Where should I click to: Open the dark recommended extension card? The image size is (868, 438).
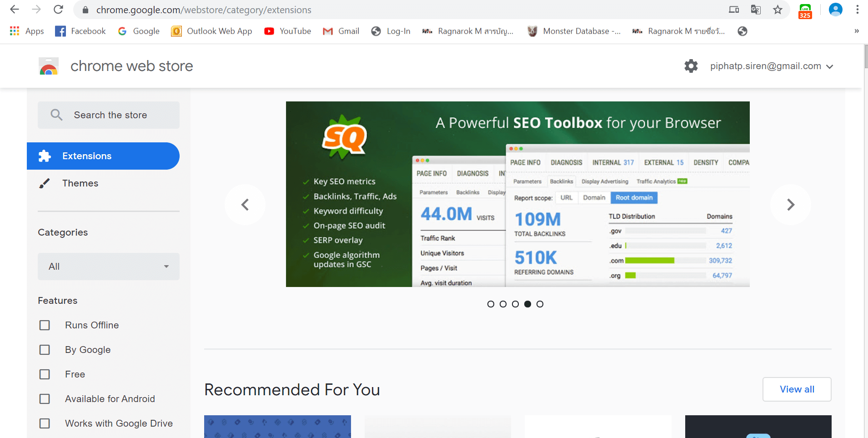(758, 427)
